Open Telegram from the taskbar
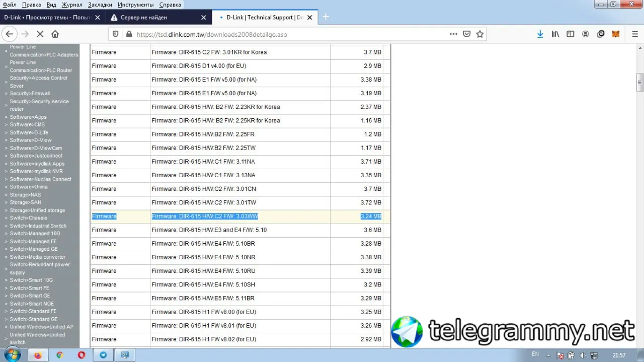644x362 pixels. 103,355
